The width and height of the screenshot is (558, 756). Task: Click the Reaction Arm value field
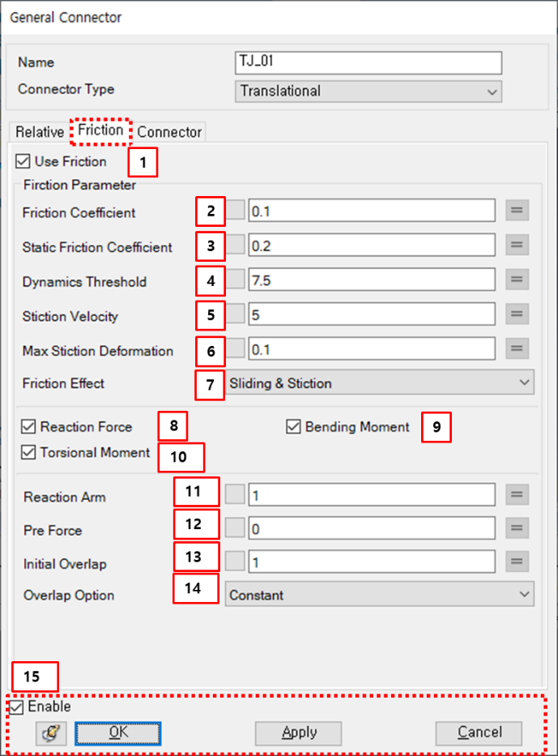[x=372, y=495]
